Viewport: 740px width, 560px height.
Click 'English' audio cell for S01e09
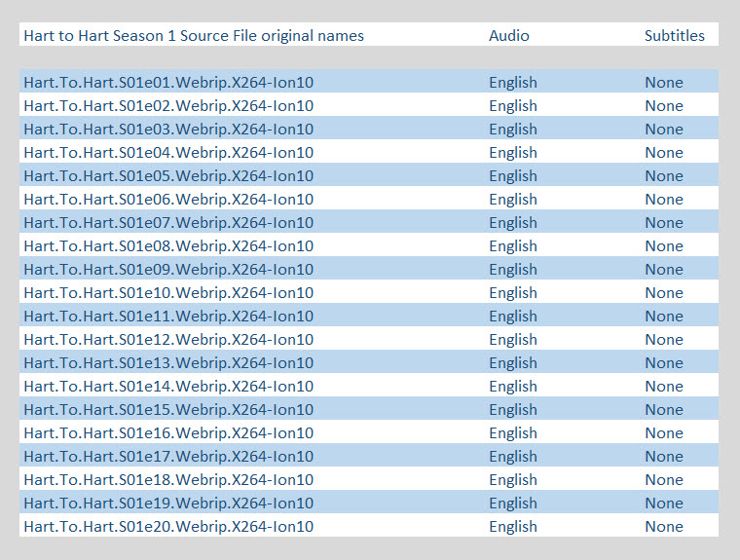(x=513, y=269)
